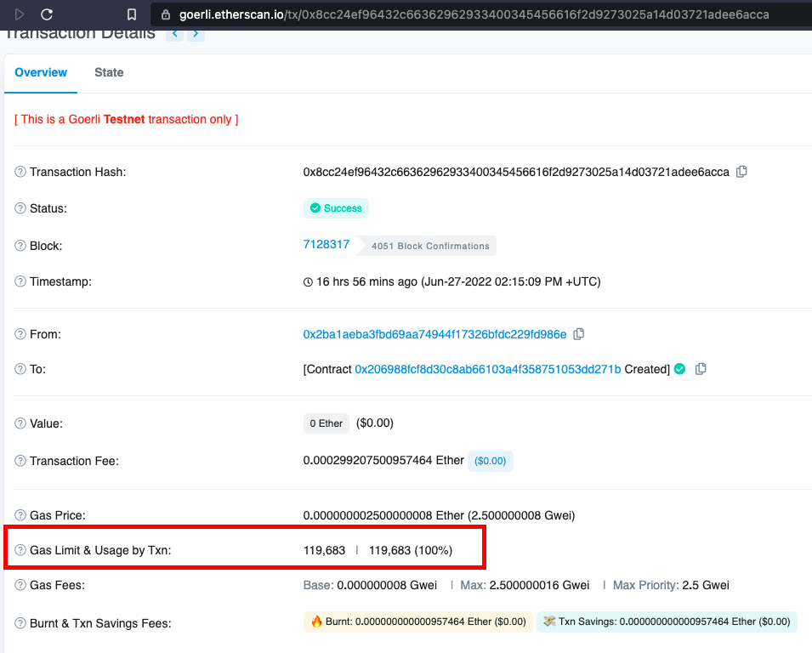
Task: Open created contract 0x206988fcf8d30c8a link
Action: 487,369
